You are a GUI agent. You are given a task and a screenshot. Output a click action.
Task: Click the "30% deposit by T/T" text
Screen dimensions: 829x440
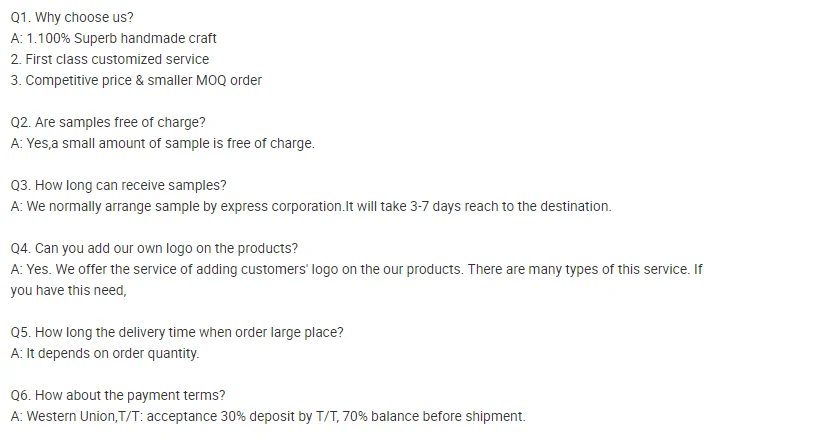[273, 416]
